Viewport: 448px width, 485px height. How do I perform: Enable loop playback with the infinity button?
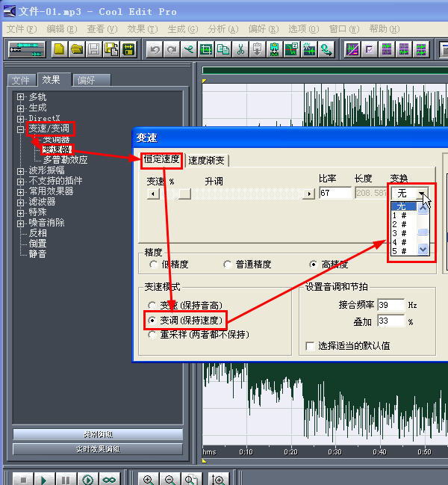(109, 480)
